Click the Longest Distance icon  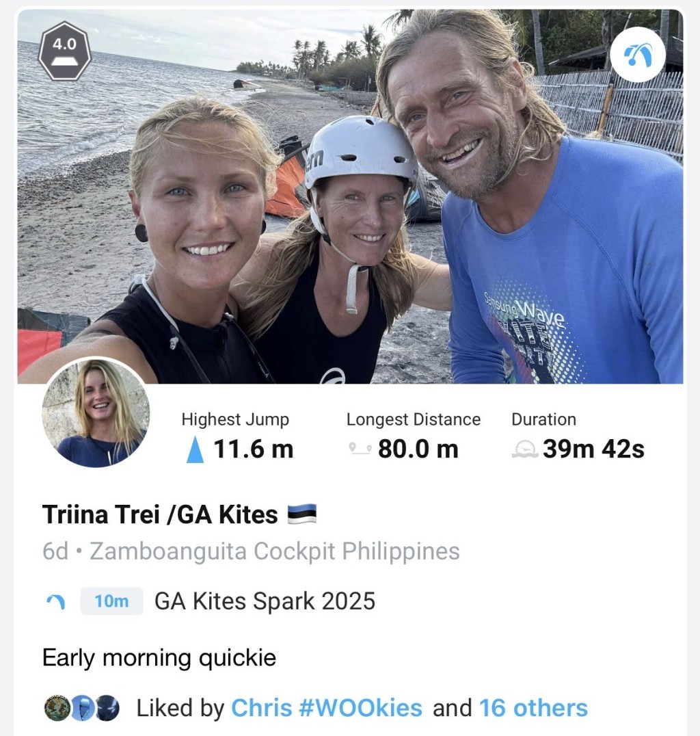pos(360,449)
